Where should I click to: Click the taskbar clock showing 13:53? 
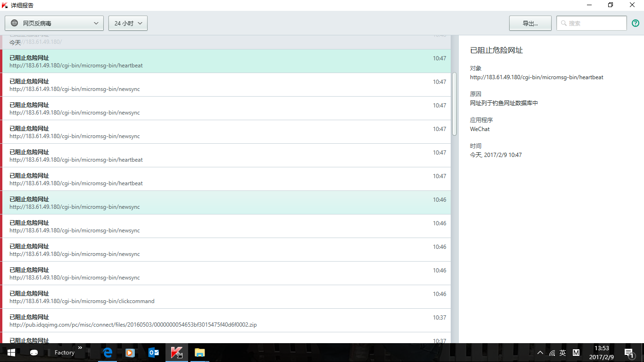601,353
